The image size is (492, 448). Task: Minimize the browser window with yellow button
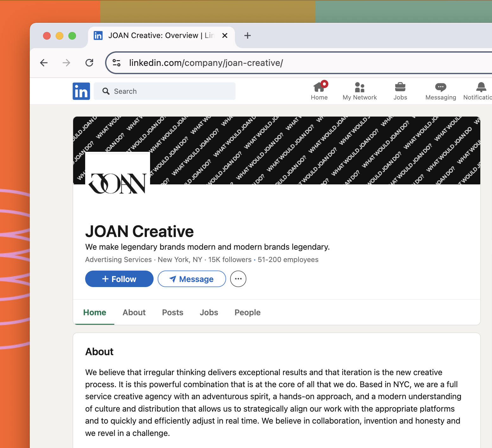[60, 36]
